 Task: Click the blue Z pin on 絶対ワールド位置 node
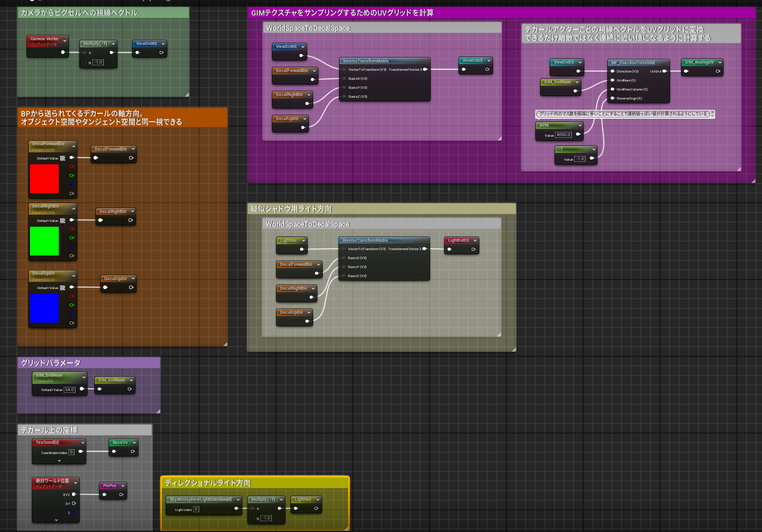tap(73, 513)
